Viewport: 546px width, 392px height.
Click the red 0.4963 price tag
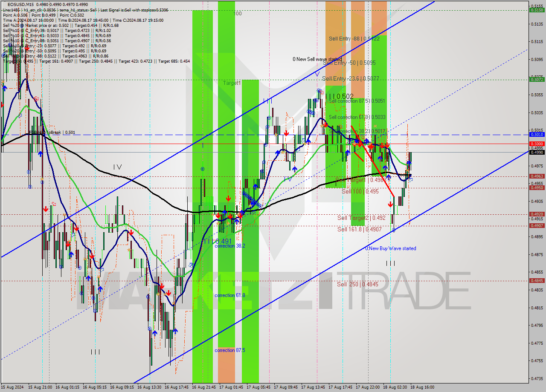[x=537, y=176]
